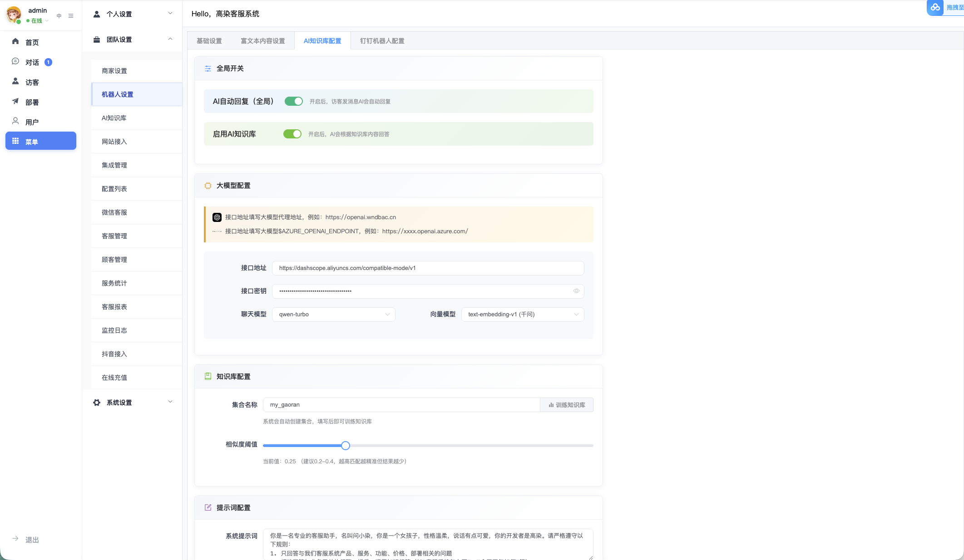Image resolution: width=964 pixels, height=560 pixels.
Task: Click the 知识库配置 book icon
Action: (208, 376)
